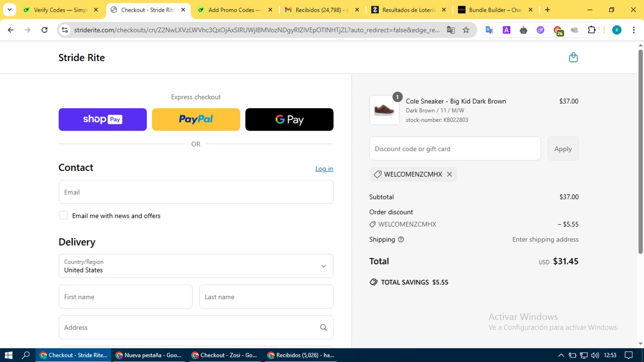Switch to Checkout Zosi taskbar window

(225, 355)
